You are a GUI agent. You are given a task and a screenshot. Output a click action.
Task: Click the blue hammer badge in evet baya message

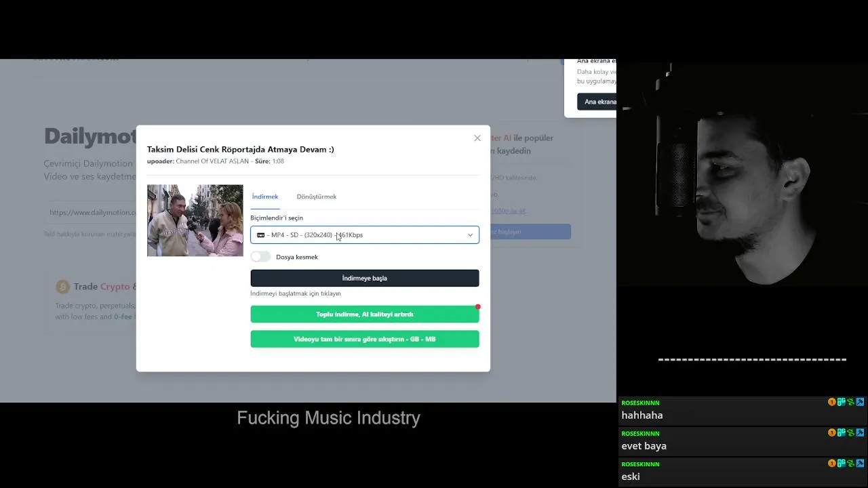click(x=861, y=432)
